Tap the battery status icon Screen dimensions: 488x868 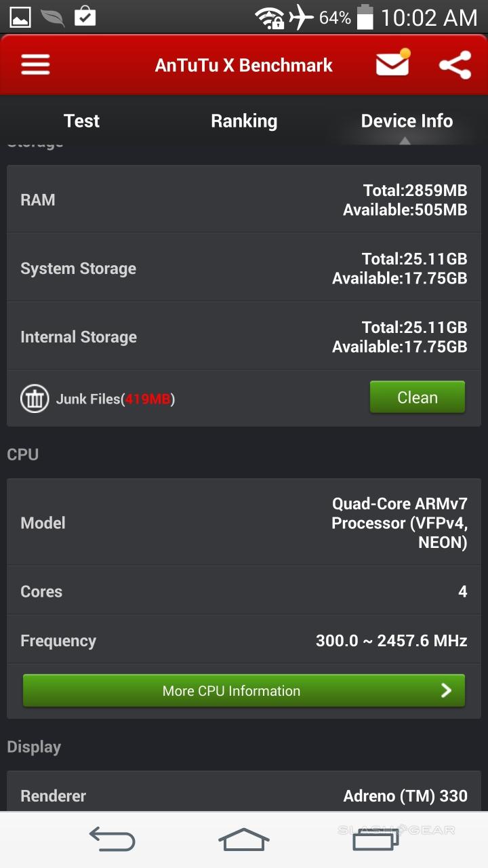pyautogui.click(x=365, y=18)
